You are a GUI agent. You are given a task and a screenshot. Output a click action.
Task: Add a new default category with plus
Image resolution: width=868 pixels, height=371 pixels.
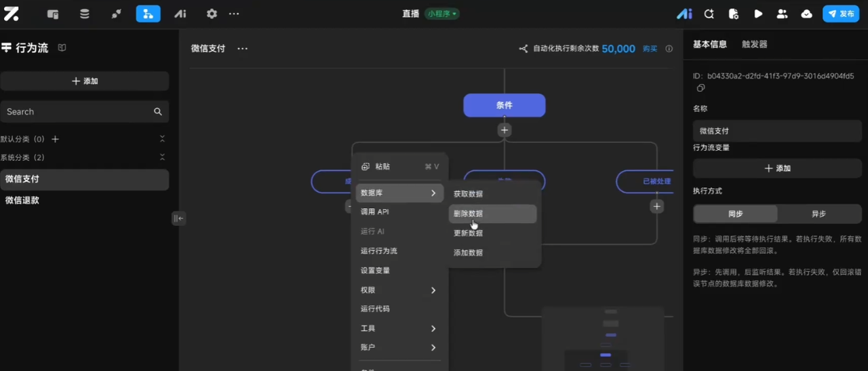[56, 139]
